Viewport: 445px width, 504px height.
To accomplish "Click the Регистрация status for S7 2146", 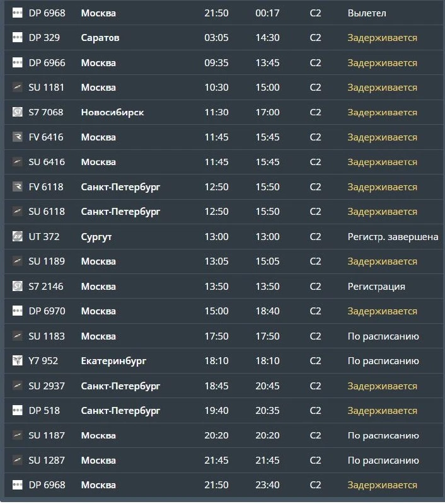I will (376, 287).
